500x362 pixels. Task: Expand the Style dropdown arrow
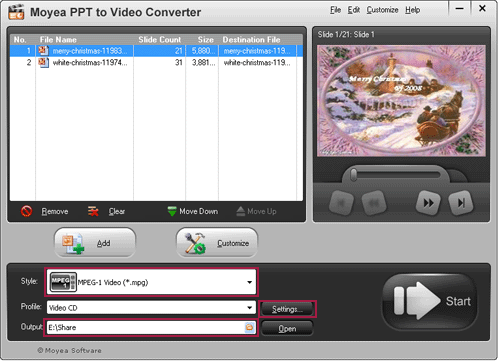click(249, 282)
